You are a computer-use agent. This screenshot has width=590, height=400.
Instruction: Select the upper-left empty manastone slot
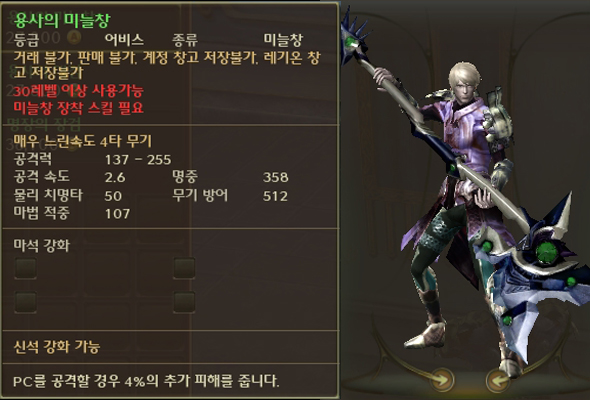pos(26,268)
